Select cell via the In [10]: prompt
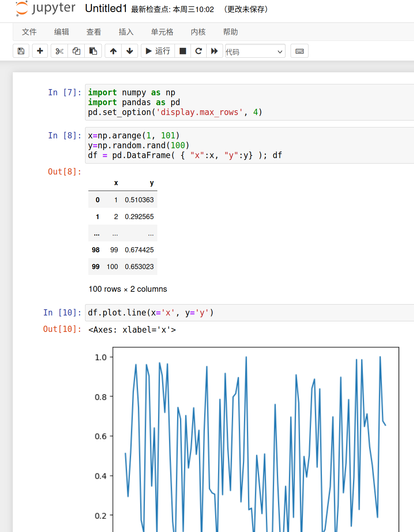The width and height of the screenshot is (414, 532). [x=62, y=313]
